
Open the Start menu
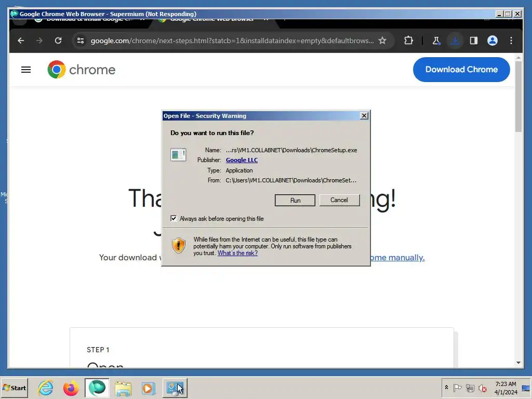(14, 388)
